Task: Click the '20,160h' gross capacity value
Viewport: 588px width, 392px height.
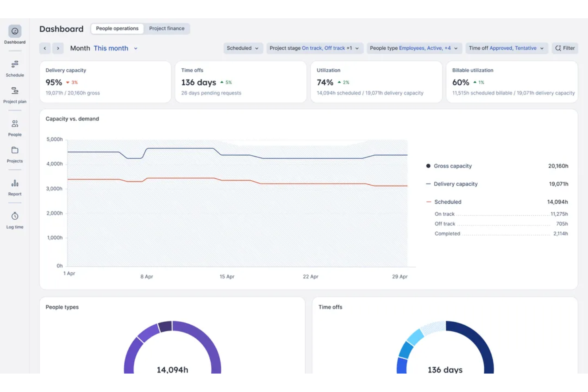Action: [x=558, y=166]
